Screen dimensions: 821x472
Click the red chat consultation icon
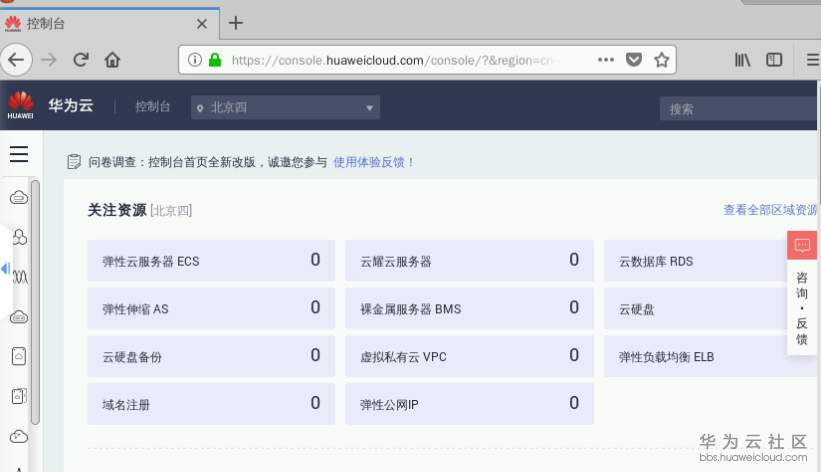pyautogui.click(x=802, y=245)
